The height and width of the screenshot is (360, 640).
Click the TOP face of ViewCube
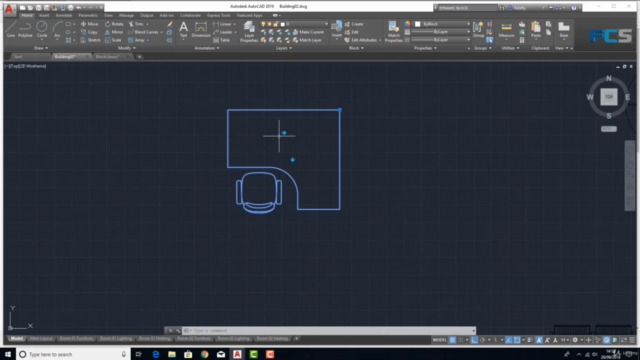point(609,97)
